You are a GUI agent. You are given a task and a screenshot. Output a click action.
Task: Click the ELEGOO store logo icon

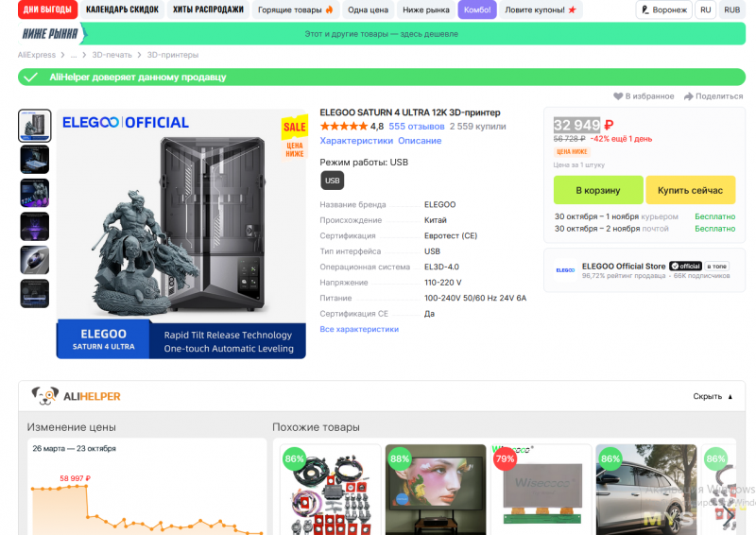(x=565, y=270)
